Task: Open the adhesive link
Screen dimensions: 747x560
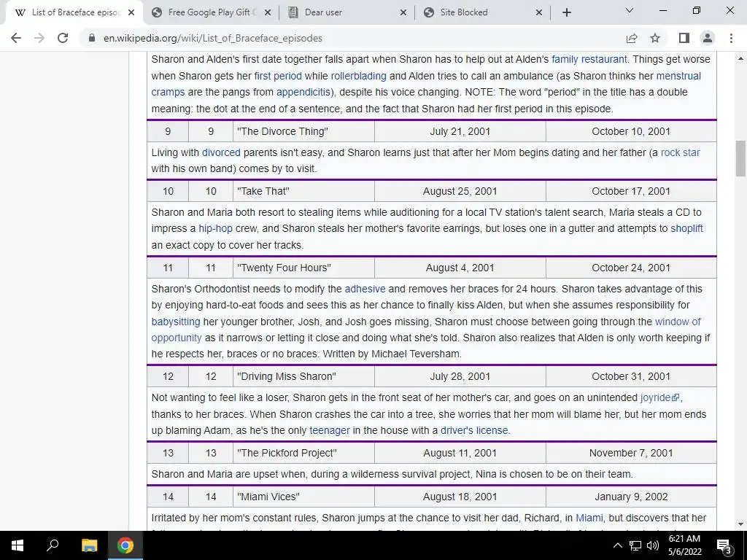Action: tap(365, 289)
